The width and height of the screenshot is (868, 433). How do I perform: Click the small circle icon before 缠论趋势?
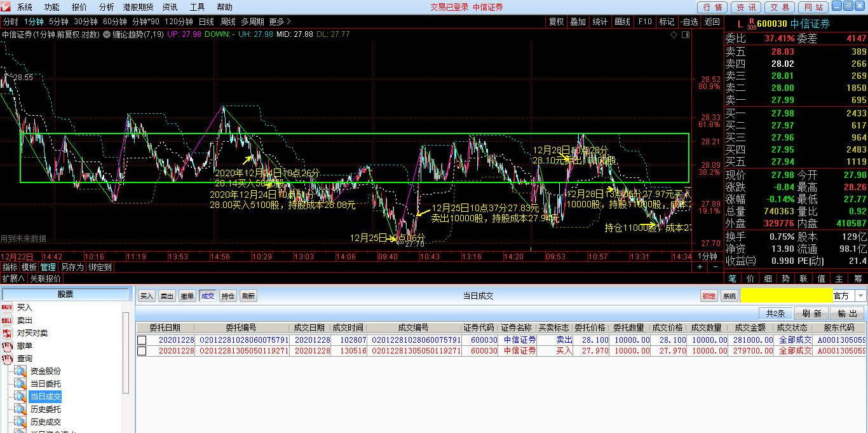(x=106, y=34)
